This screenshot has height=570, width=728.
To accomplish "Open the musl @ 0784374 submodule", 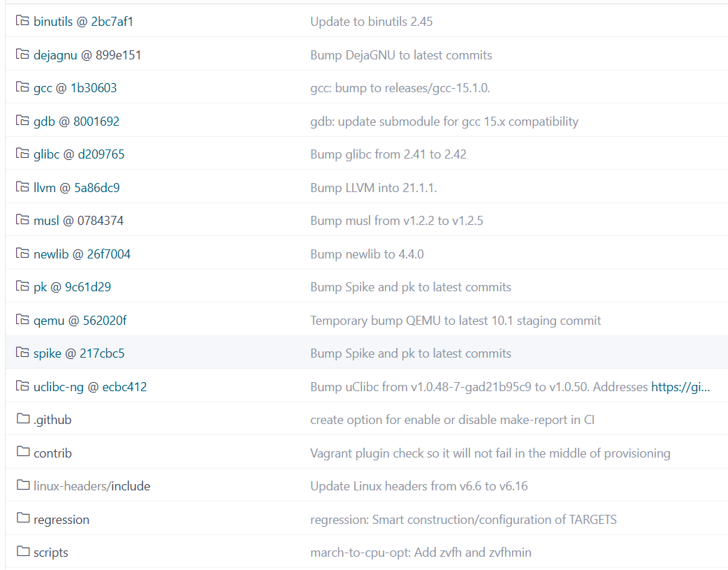I will click(x=78, y=221).
